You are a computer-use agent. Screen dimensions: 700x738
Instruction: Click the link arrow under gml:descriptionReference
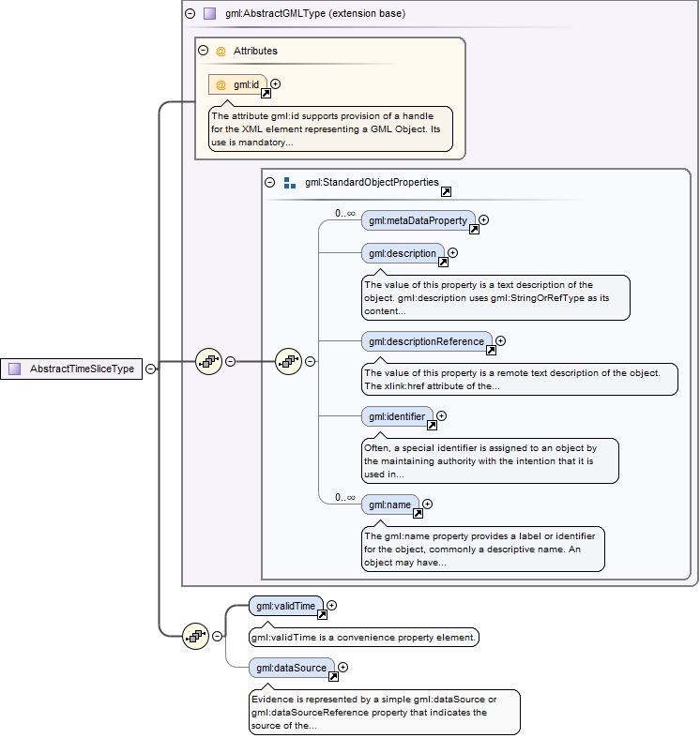(x=491, y=351)
